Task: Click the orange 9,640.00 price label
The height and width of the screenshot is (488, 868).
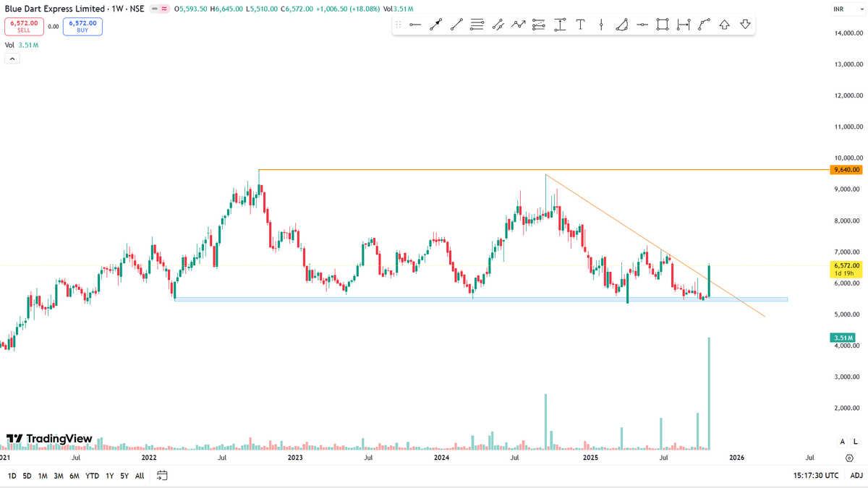Action: [x=846, y=170]
